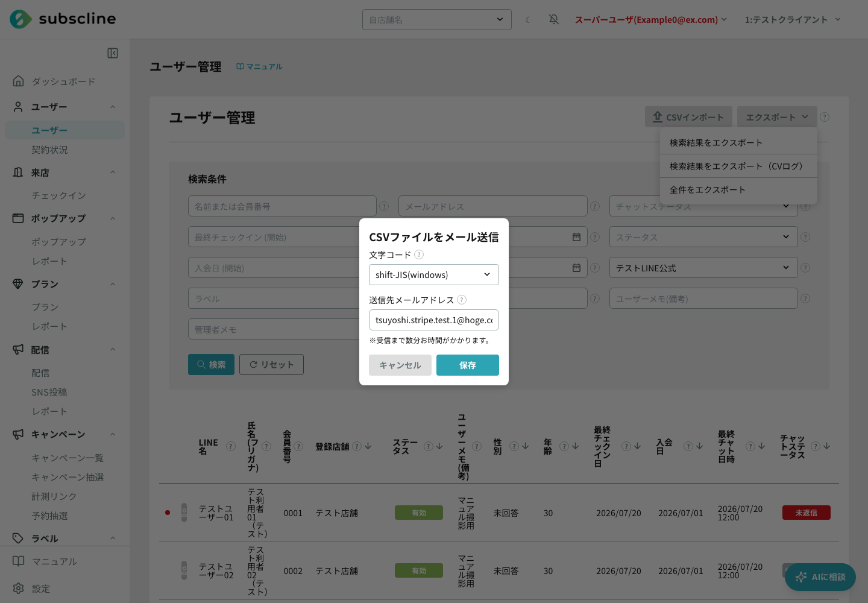Open calendar icon for 入会日 field
Viewport: 868px width, 603px height.
(576, 268)
